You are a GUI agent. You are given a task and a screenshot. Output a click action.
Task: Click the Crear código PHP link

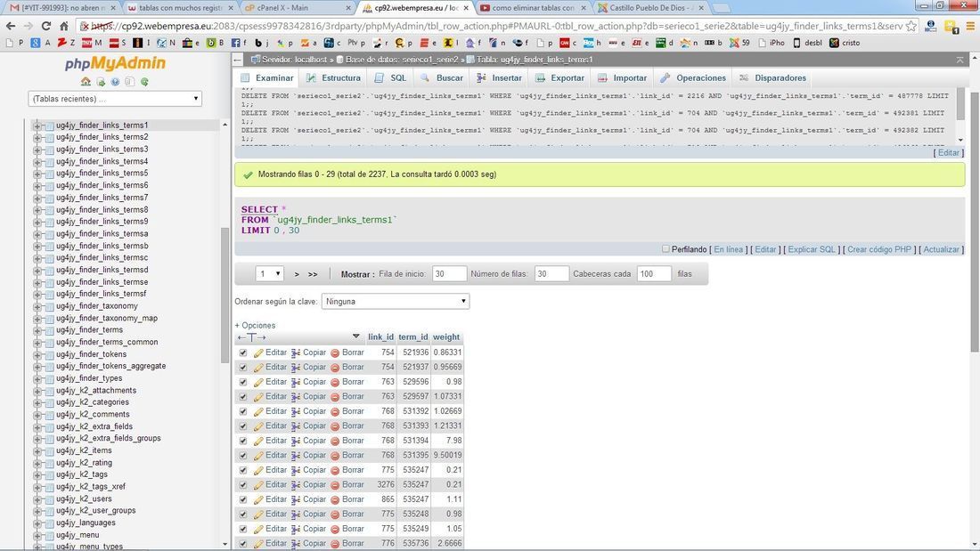878,249
